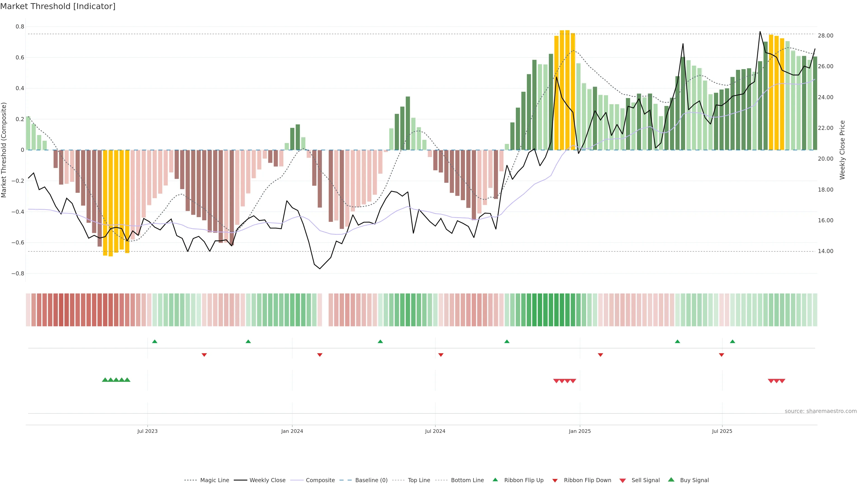Click the Buy Signal legend triangle icon

click(671, 480)
